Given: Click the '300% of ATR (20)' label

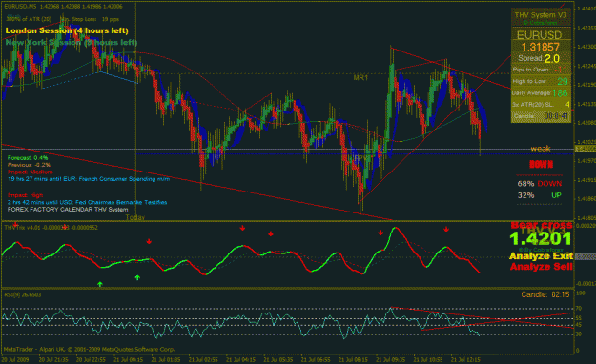Looking at the screenshot, I should pos(29,19).
